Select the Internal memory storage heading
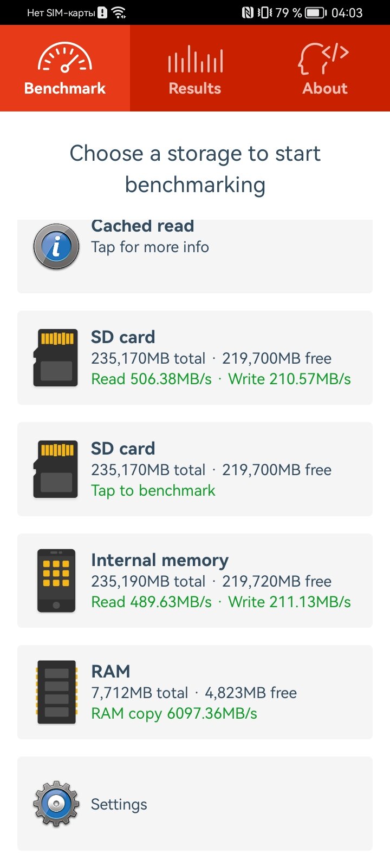Image resolution: width=390 pixels, height=868 pixels. (x=160, y=560)
